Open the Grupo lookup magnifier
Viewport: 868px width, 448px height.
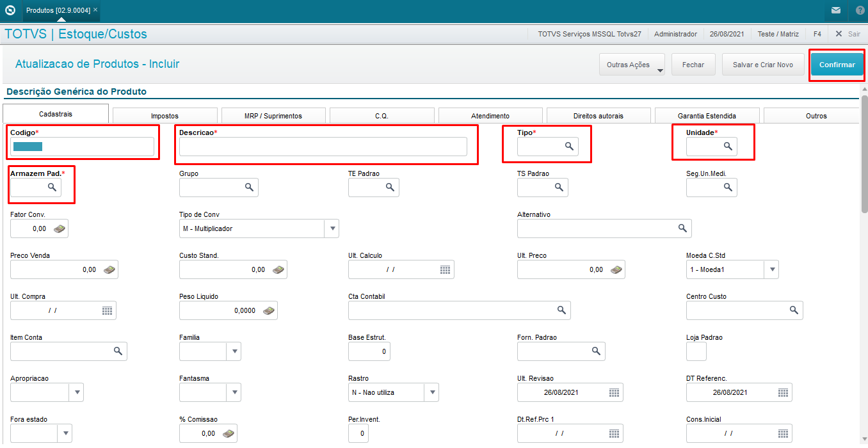pos(249,188)
